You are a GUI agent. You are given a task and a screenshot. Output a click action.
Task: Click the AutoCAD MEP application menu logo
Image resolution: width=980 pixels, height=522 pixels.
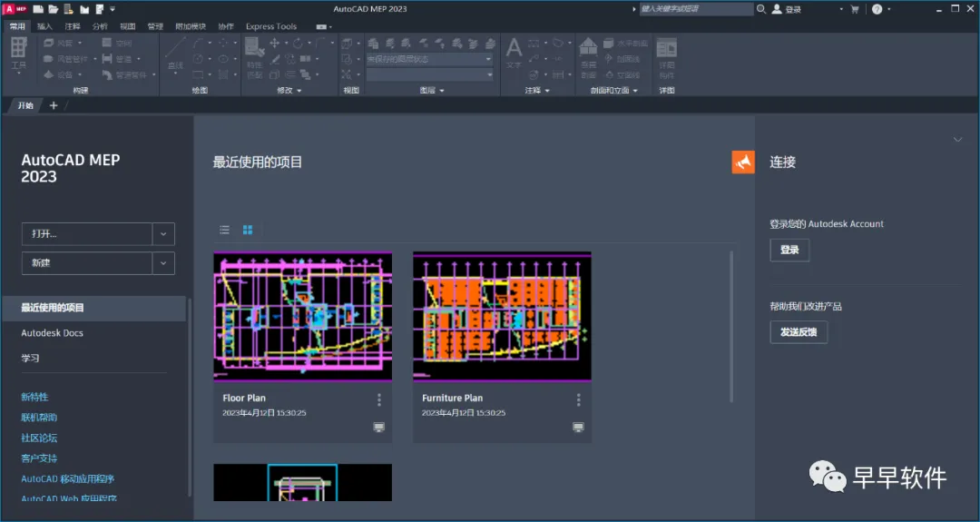tap(15, 9)
